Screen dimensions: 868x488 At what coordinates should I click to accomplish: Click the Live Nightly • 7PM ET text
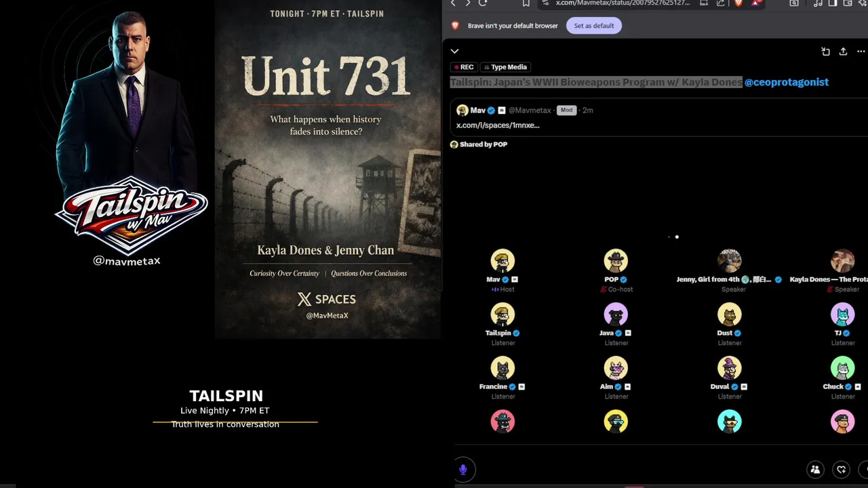225,411
